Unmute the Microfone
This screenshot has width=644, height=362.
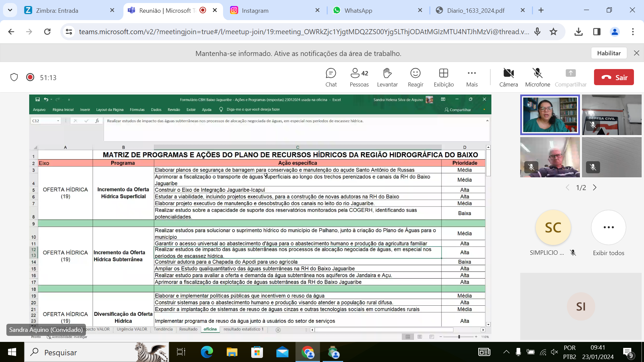pos(538,77)
